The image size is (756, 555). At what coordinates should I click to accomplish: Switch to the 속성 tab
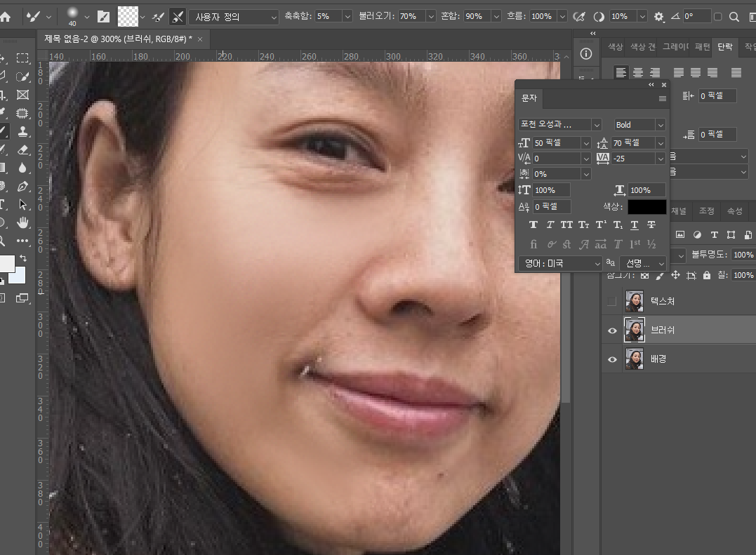pyautogui.click(x=734, y=211)
